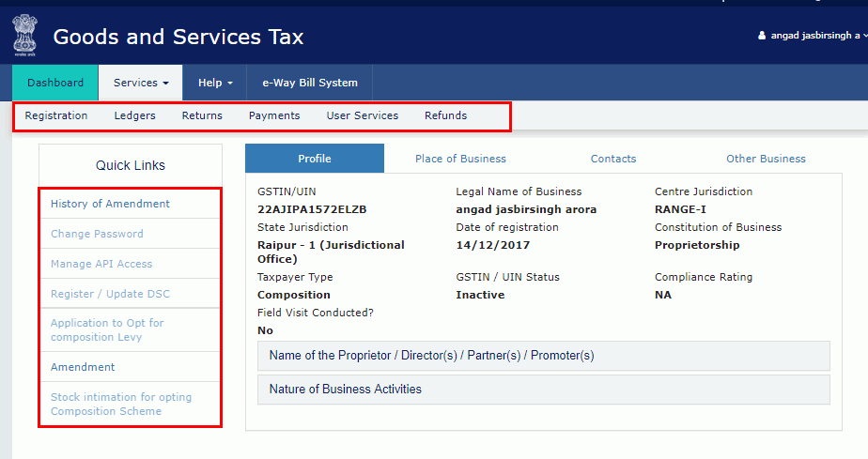Expand Name of the Proprietor / Director(s) section
The height and width of the screenshot is (459, 868).
pos(544,356)
